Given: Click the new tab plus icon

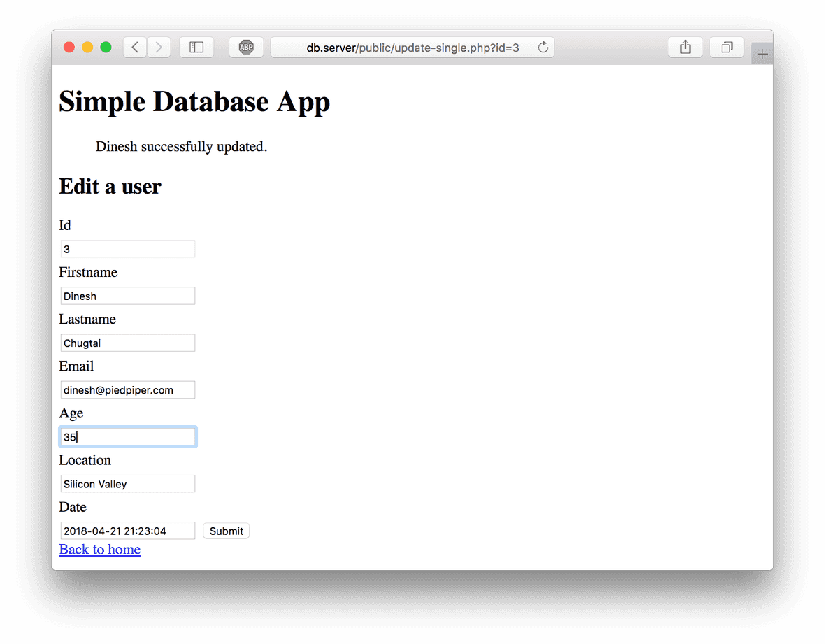Looking at the screenshot, I should click(761, 53).
